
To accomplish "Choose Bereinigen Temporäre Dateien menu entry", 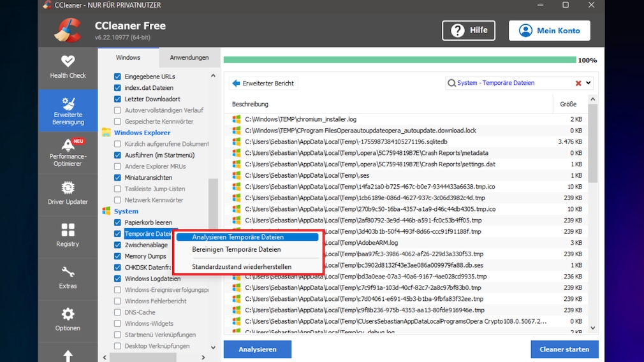I will (x=247, y=250).
